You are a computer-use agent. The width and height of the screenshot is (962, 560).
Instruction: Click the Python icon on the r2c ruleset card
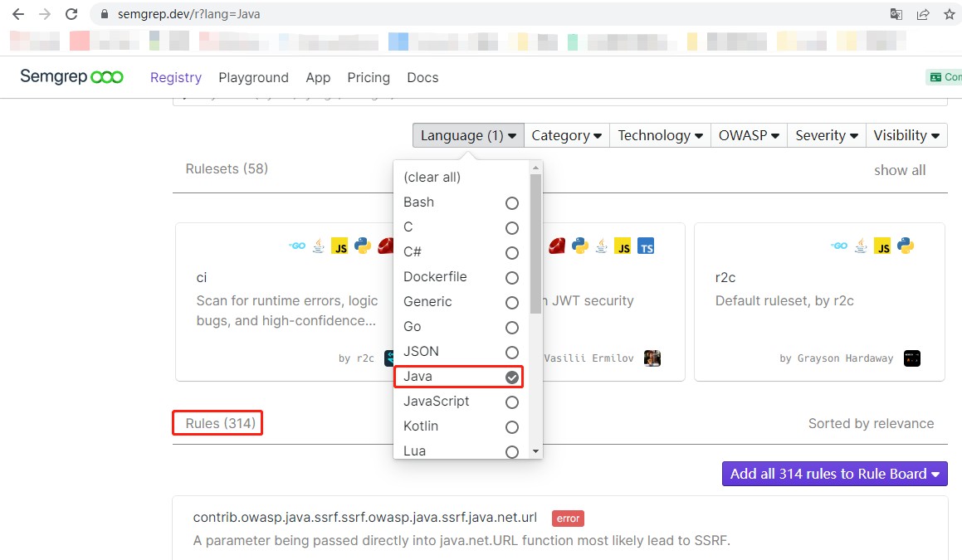tap(906, 246)
